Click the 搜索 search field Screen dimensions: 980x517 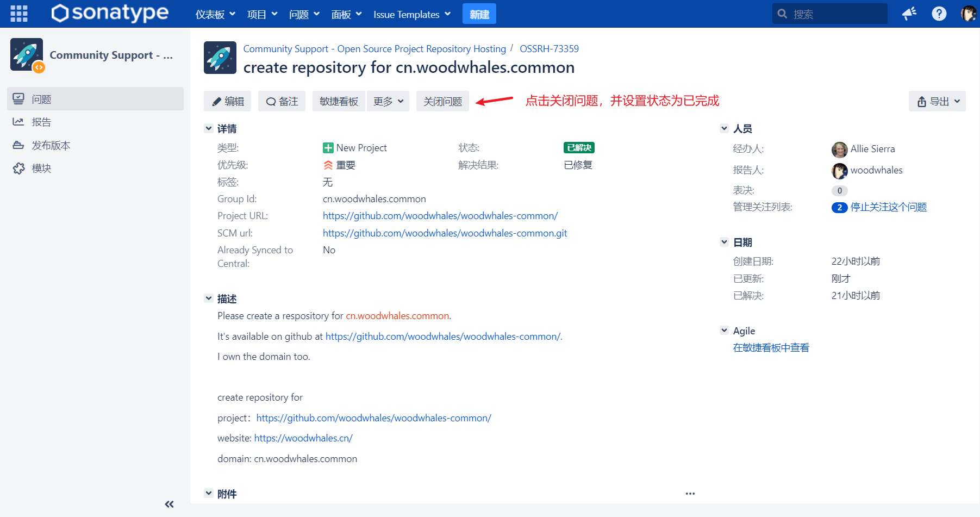point(830,14)
